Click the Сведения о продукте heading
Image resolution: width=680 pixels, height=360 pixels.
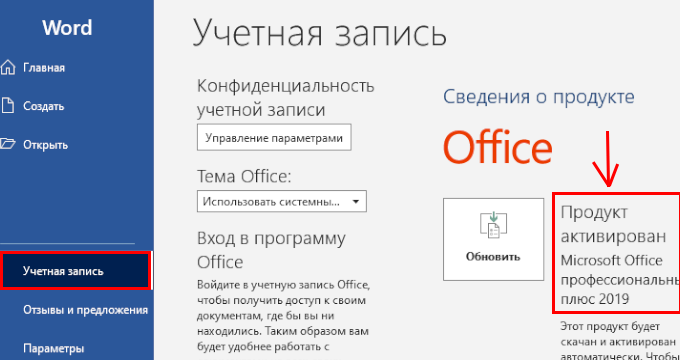click(539, 96)
